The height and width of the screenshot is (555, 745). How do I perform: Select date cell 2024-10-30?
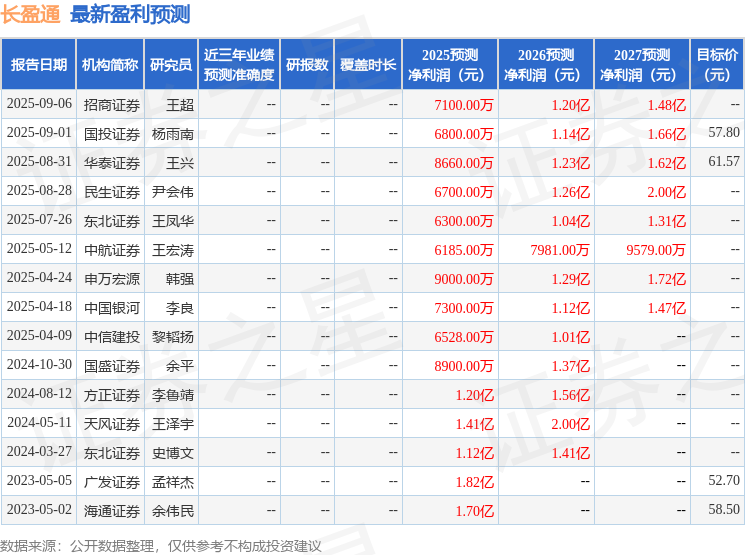coord(39,364)
